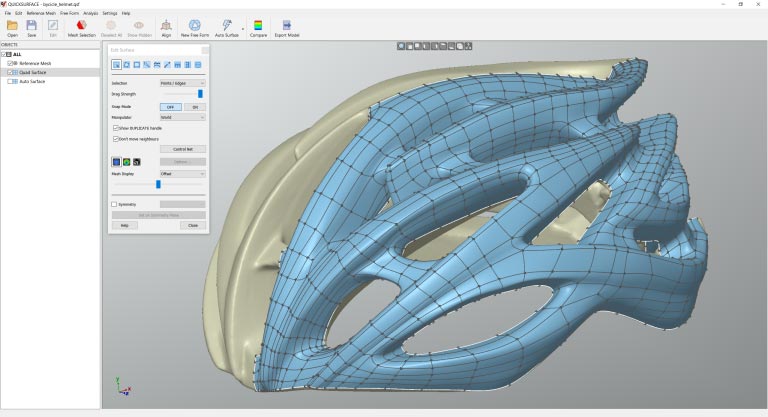Image resolution: width=768 pixels, height=417 pixels.
Task: Launch the Auto Surface tool
Action: [227, 26]
